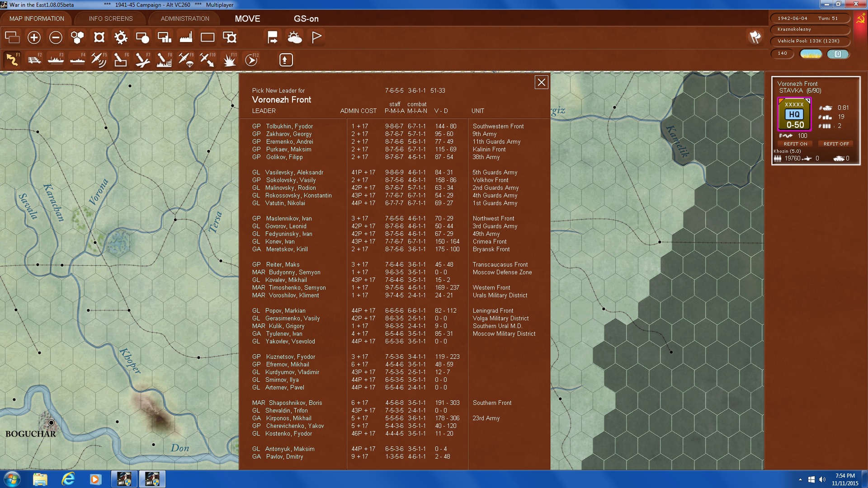Select leader Malinovsky, Rodion
The height and width of the screenshot is (488, 868).
coord(284,188)
